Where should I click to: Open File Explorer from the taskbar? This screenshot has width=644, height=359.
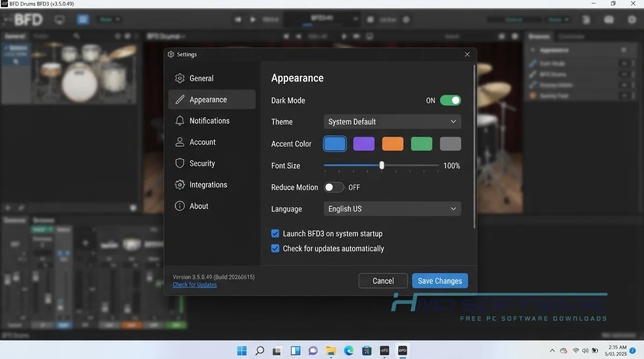pyautogui.click(x=331, y=351)
